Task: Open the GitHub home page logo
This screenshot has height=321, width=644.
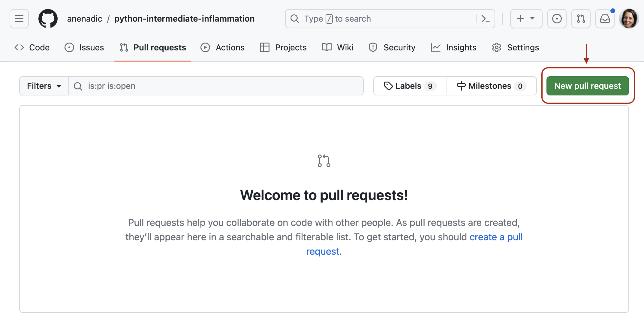Action: pos(48,18)
